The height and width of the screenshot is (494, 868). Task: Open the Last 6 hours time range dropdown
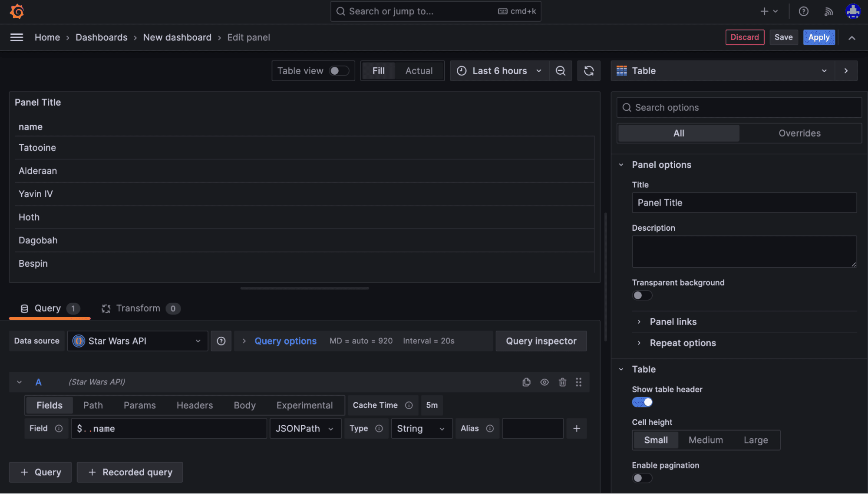(x=499, y=70)
